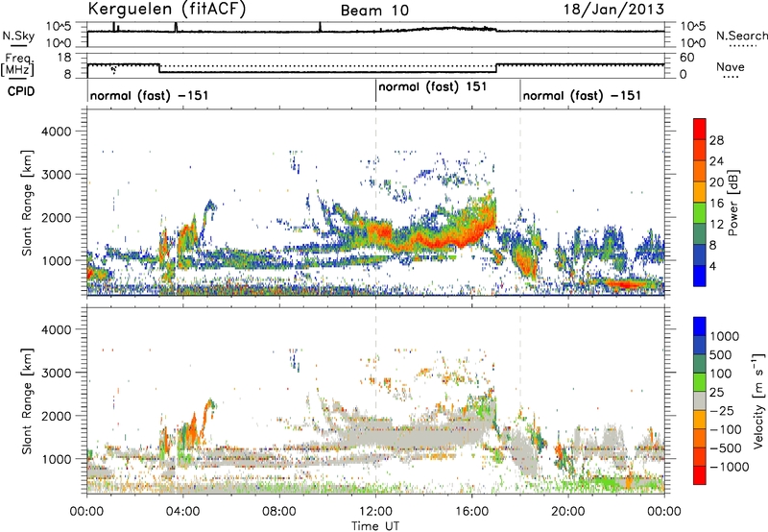Click the gray band of the velocity colorbar

pyautogui.click(x=700, y=400)
